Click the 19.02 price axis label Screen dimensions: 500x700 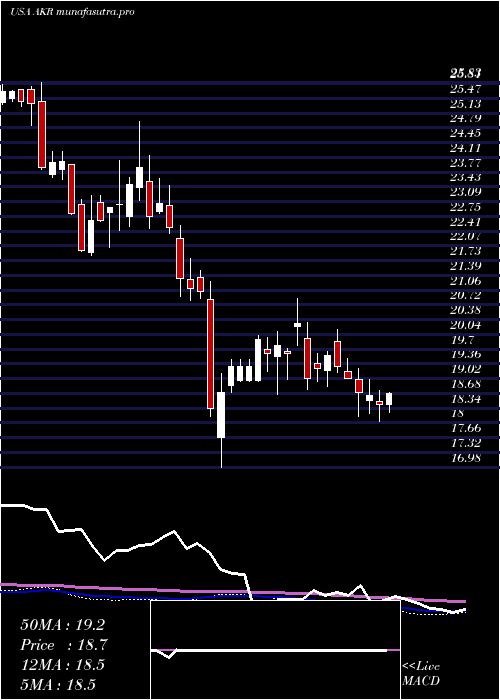[x=465, y=369]
